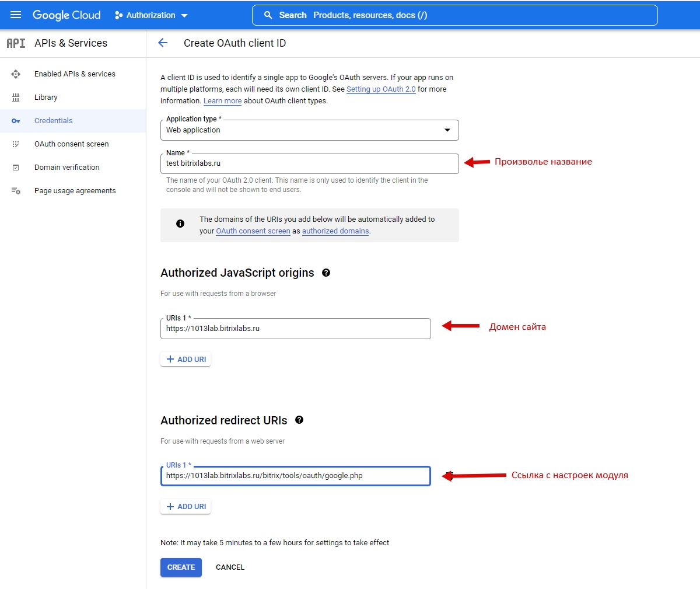
Task: Click the CANCEL button
Action: click(x=230, y=567)
